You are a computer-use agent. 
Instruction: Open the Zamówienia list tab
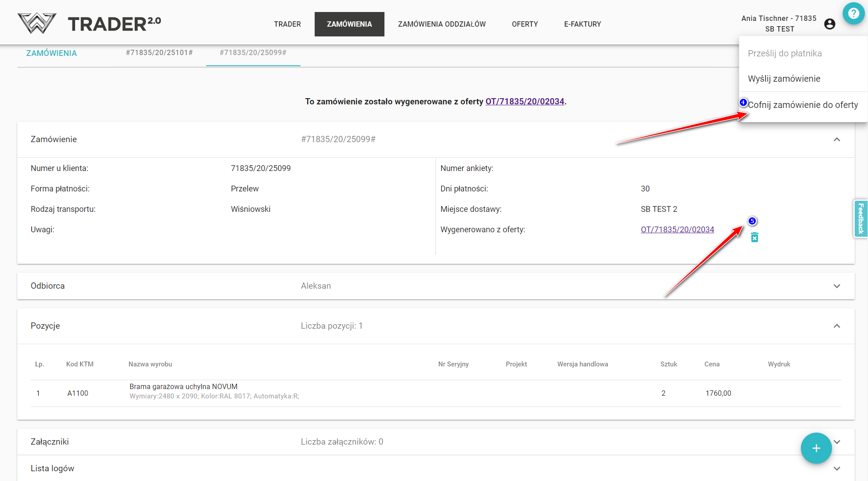[52, 53]
